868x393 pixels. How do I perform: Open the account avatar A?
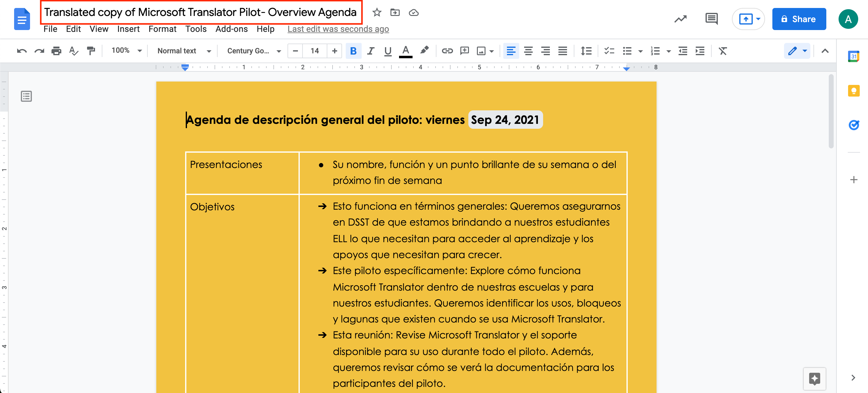pos(848,19)
